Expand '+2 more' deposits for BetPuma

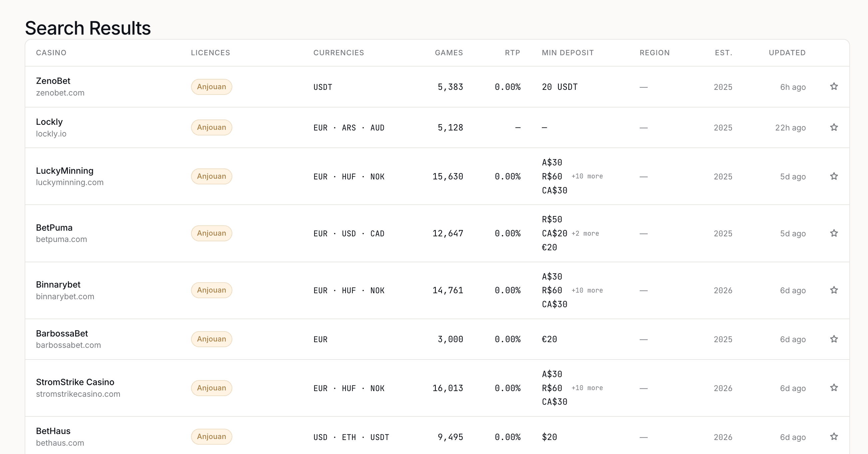coord(585,234)
